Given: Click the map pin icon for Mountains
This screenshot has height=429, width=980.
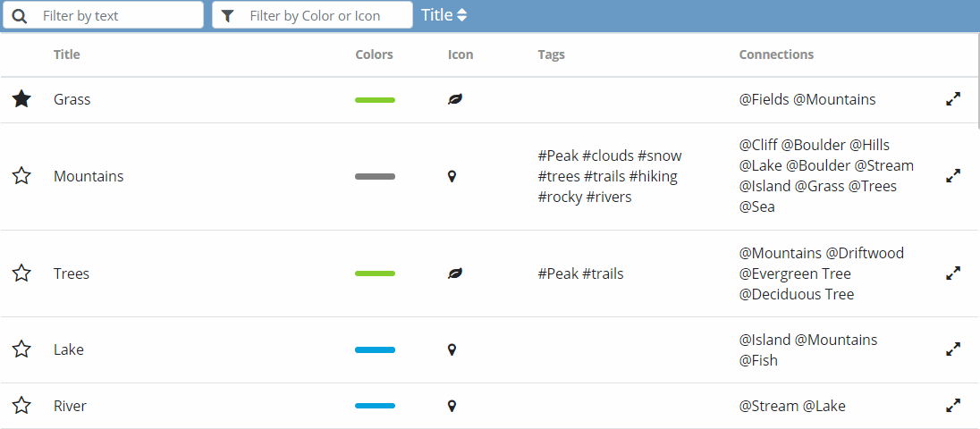Looking at the screenshot, I should point(452,177).
